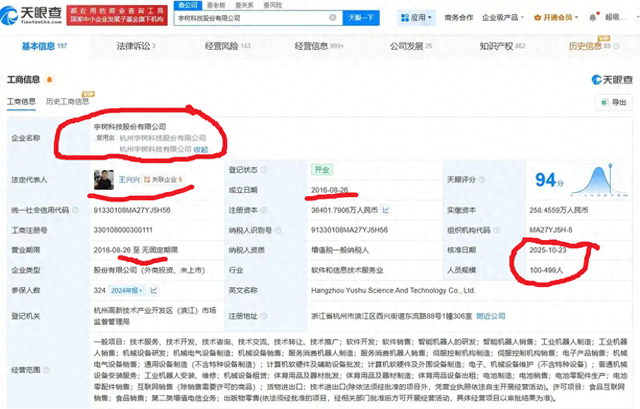Click the 应用 grid icon

coord(405,18)
